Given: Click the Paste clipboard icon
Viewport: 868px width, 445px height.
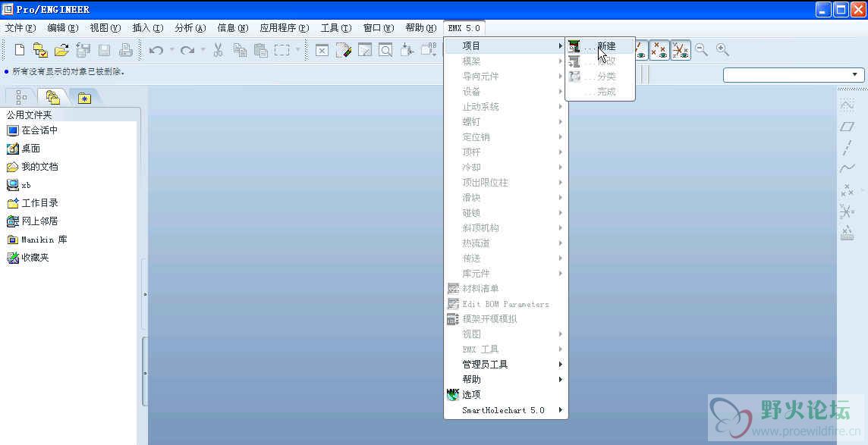Looking at the screenshot, I should 261,50.
